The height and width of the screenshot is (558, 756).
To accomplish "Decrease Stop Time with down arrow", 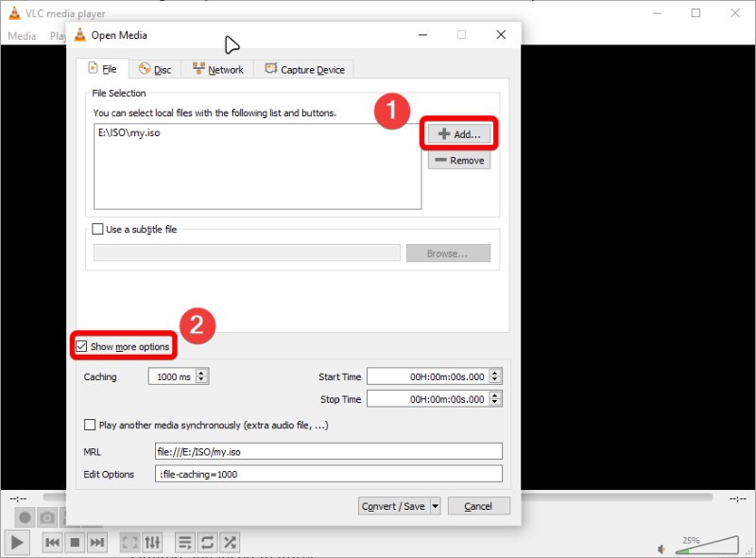I will [495, 403].
